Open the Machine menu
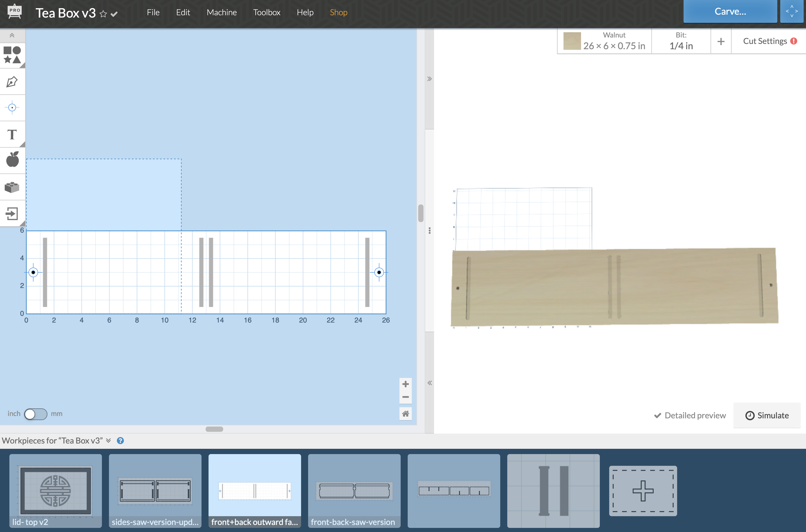Viewport: 806px width, 532px height. (x=221, y=12)
